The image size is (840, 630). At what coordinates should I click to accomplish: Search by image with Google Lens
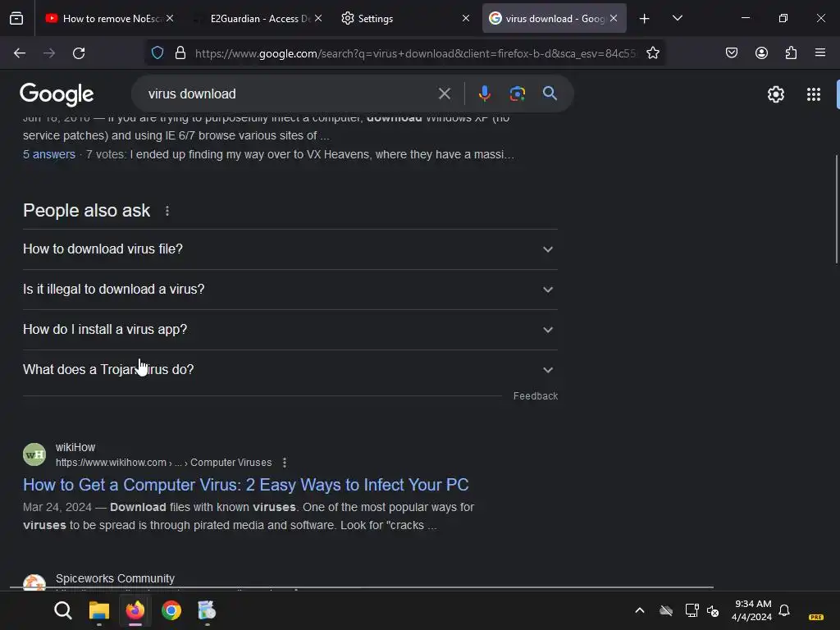click(517, 94)
